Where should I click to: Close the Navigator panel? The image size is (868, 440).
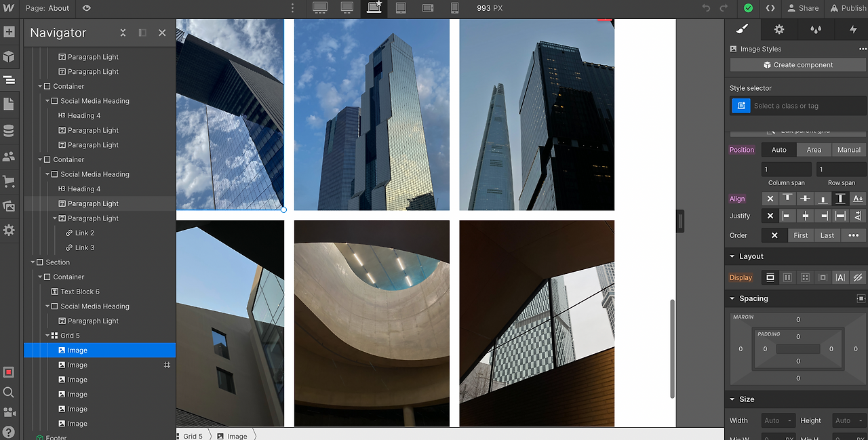(x=162, y=33)
